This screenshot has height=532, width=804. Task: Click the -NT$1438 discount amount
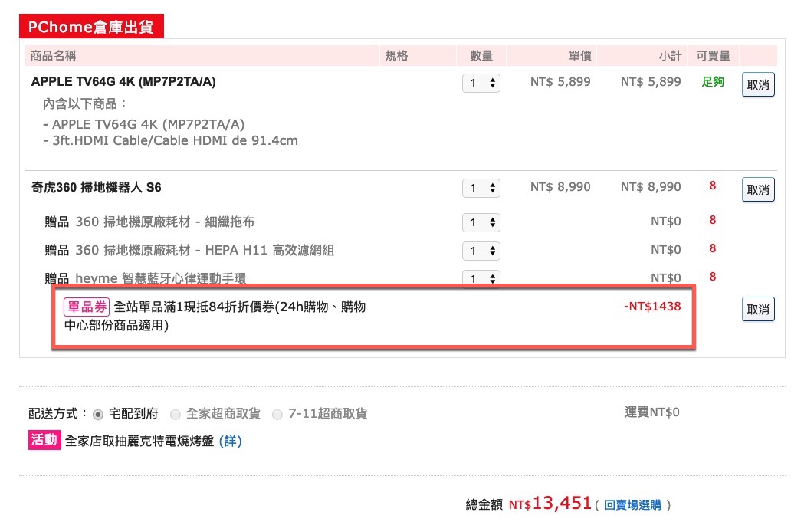(x=652, y=307)
